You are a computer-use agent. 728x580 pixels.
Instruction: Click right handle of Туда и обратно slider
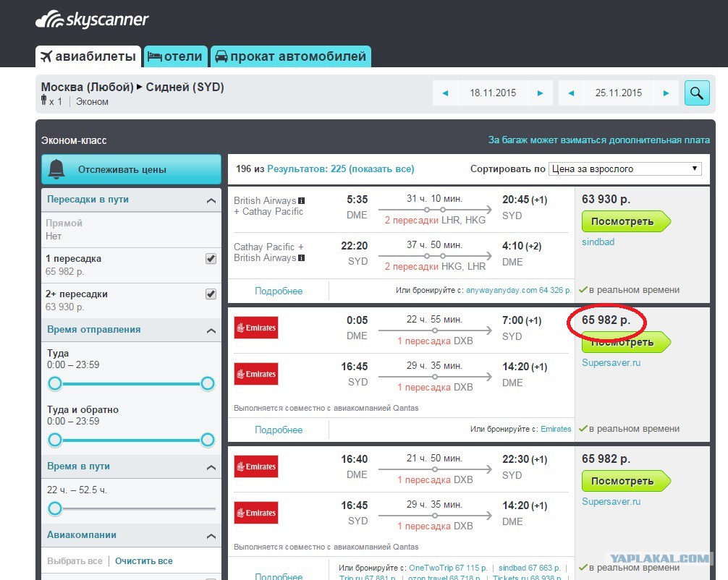[x=208, y=440]
